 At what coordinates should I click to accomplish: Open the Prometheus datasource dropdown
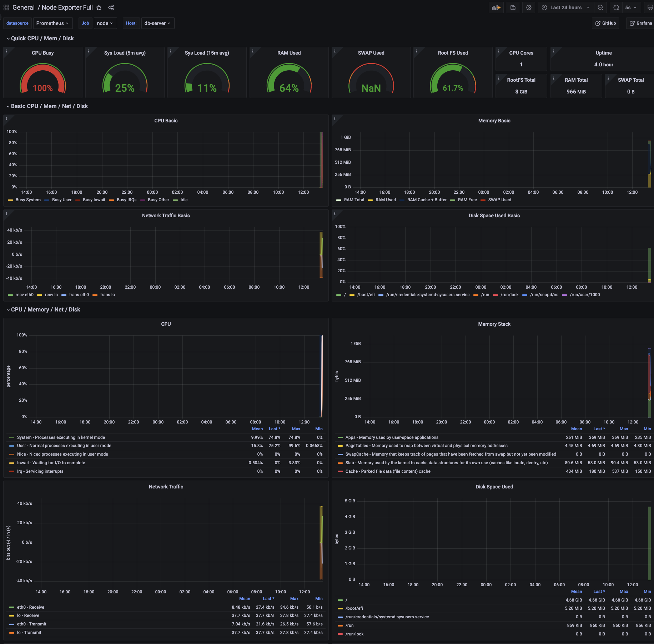[x=53, y=23]
